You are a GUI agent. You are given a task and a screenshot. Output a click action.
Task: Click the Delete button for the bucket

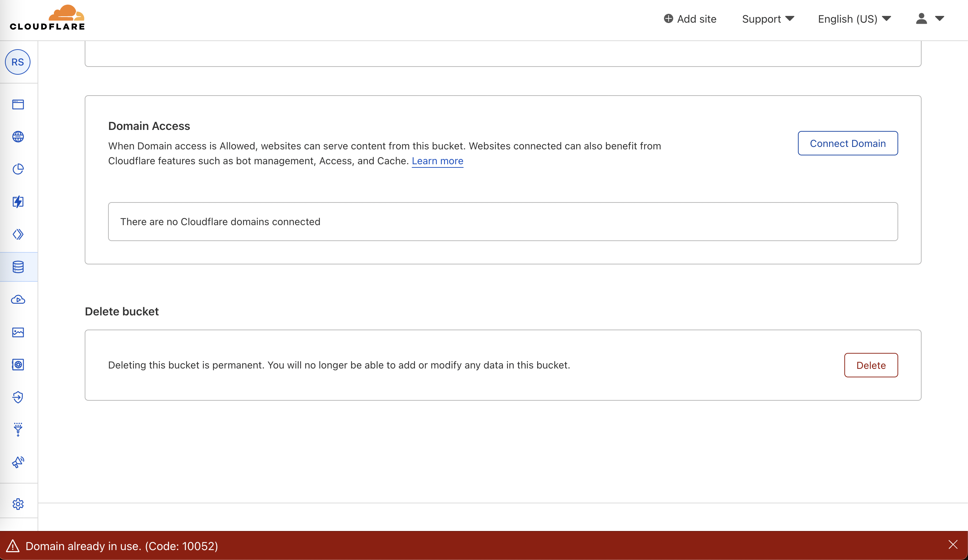[x=871, y=365]
